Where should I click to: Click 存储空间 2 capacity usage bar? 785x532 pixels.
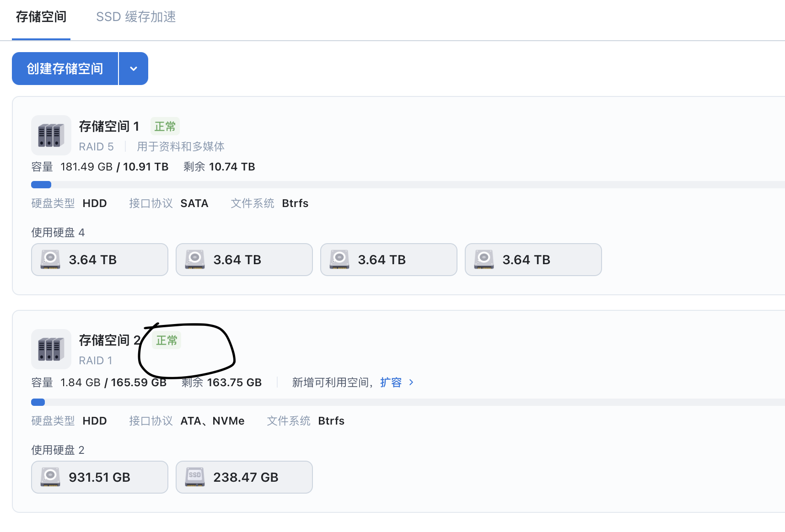[x=407, y=402]
